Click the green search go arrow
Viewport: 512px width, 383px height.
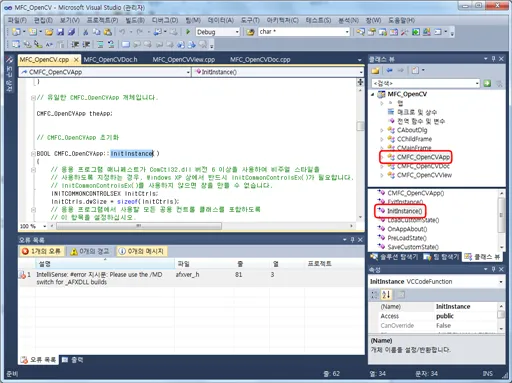click(x=487, y=83)
